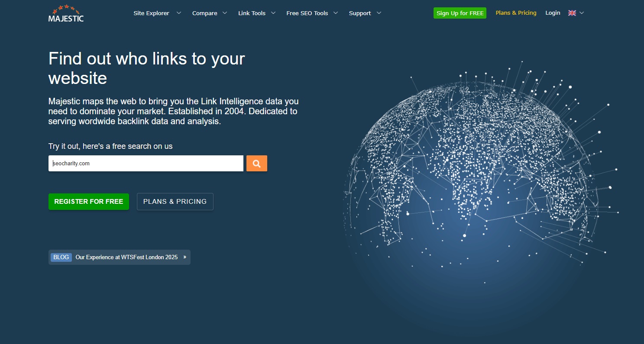Focus the seocharity.com search field

[x=146, y=164]
